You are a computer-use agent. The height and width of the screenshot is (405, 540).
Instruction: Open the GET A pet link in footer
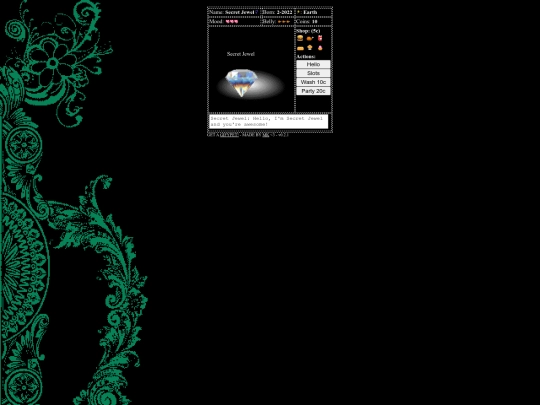pyautogui.click(x=229, y=135)
